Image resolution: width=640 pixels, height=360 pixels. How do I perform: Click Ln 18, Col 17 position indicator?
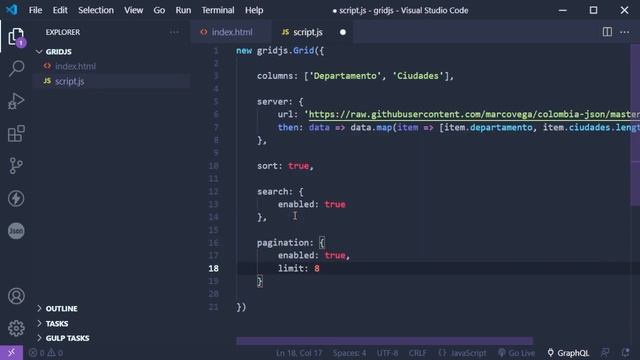[299, 353]
